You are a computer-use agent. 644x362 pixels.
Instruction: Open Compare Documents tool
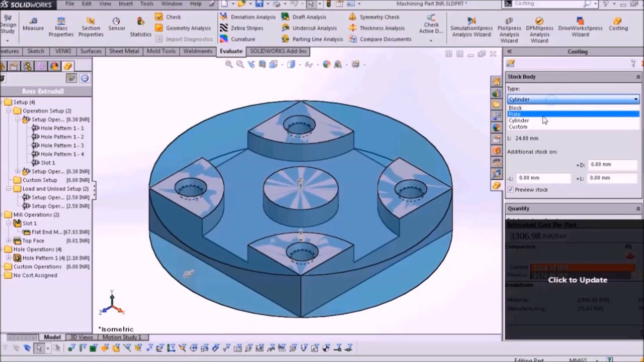point(380,39)
